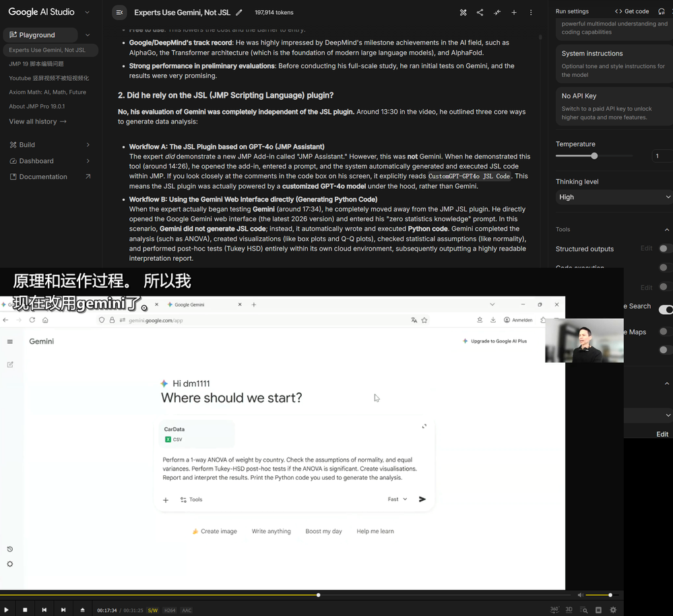Collapse the Tools section chevron
The height and width of the screenshot is (616, 673).
[x=666, y=230]
